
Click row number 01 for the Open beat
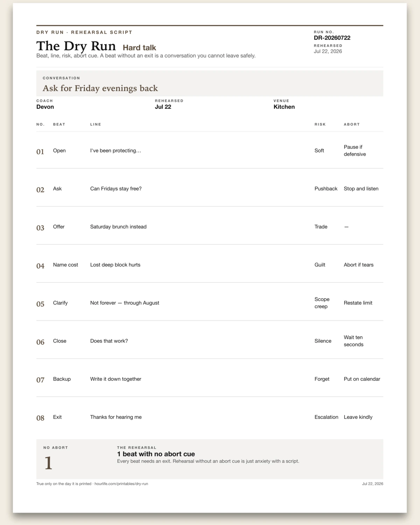click(x=40, y=152)
